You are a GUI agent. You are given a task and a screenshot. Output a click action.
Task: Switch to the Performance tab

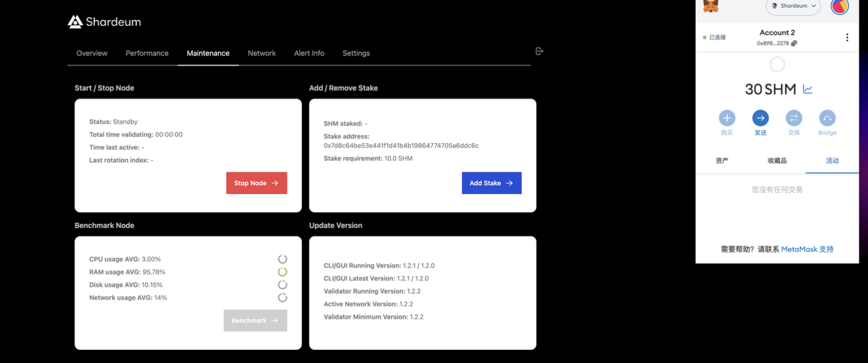[x=147, y=53]
